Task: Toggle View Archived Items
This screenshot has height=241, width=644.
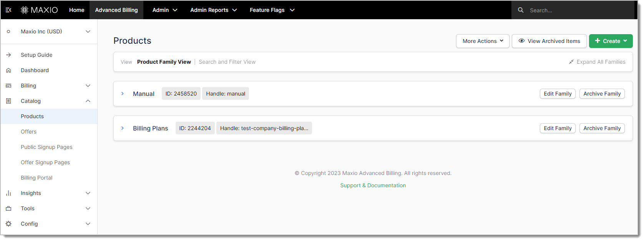Action: click(549, 41)
